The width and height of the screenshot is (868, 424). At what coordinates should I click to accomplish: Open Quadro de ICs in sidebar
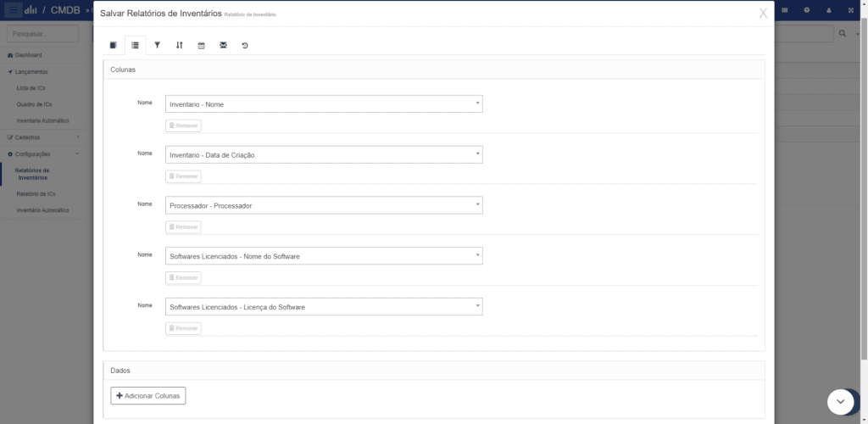34,104
